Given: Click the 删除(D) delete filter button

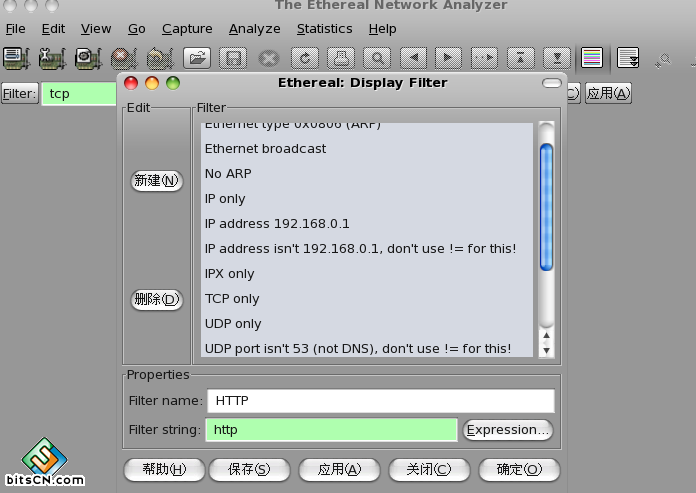Looking at the screenshot, I should coord(157,299).
